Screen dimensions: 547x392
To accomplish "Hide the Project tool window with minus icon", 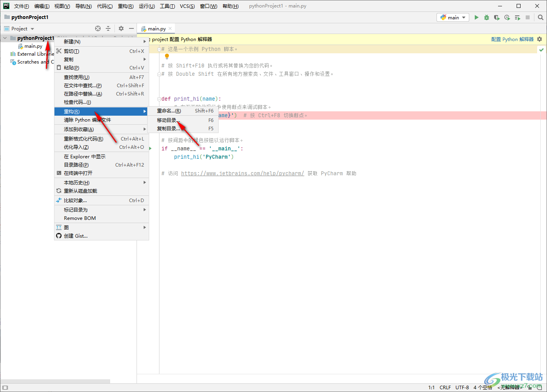I will (x=131, y=28).
